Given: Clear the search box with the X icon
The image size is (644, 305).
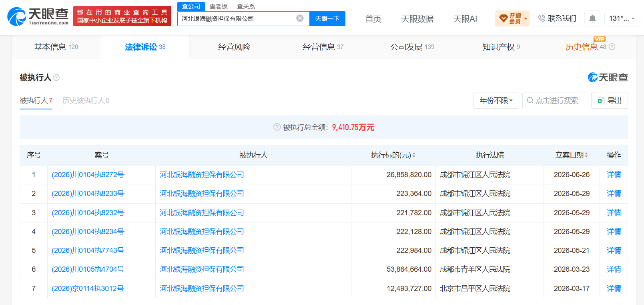Looking at the screenshot, I should pyautogui.click(x=300, y=18).
